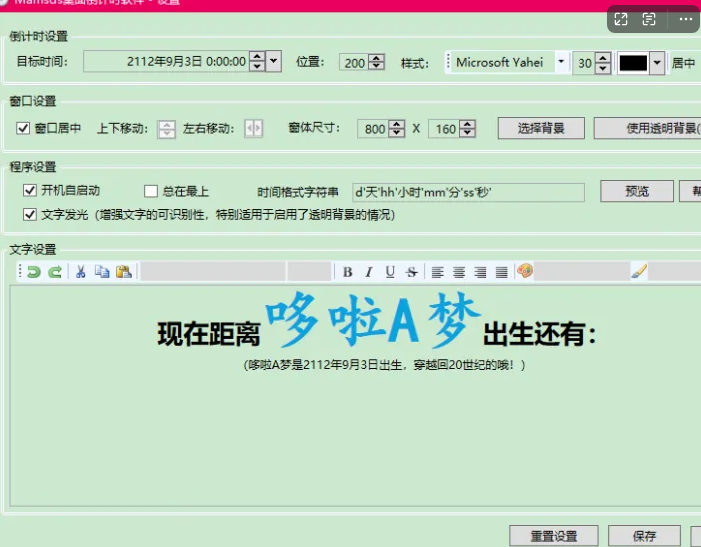701x547 pixels.
Task: Toggle italic formatting in text editor
Action: (368, 272)
